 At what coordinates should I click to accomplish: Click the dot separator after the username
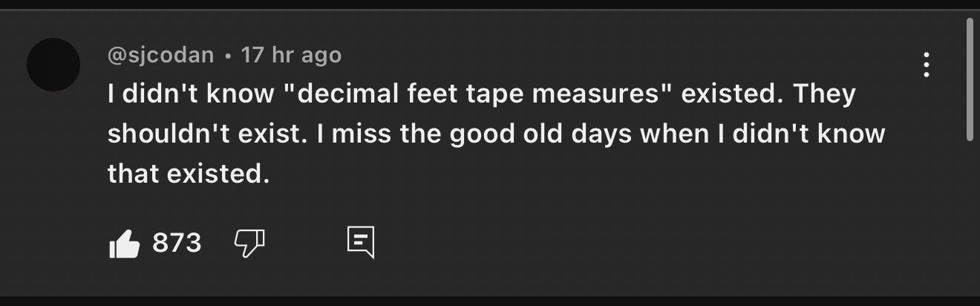(x=227, y=56)
